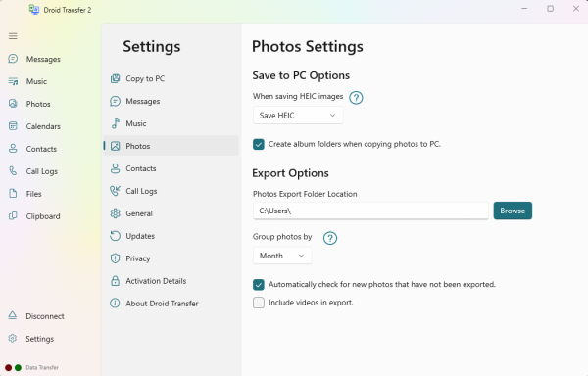Go to Call Logs in left sidebar

click(42, 171)
